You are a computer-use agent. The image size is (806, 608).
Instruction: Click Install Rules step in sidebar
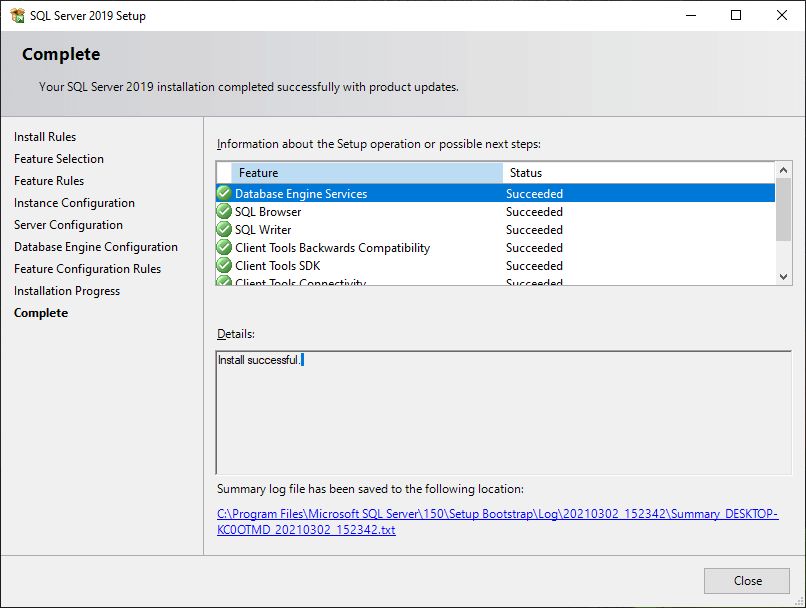pyautogui.click(x=45, y=137)
